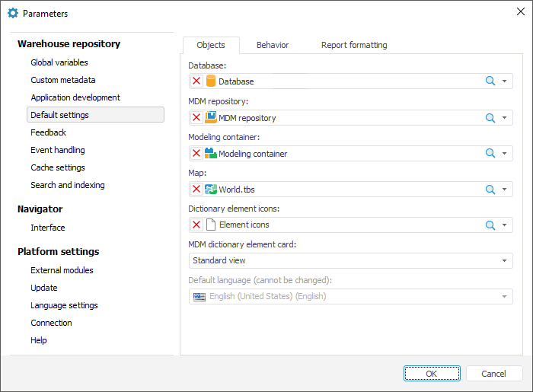Click search icon in Modeling container field
Image resolution: width=533 pixels, height=392 pixels.
coord(490,154)
